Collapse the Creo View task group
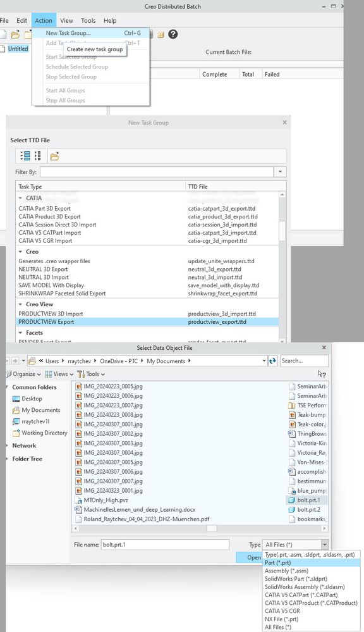 [20, 304]
